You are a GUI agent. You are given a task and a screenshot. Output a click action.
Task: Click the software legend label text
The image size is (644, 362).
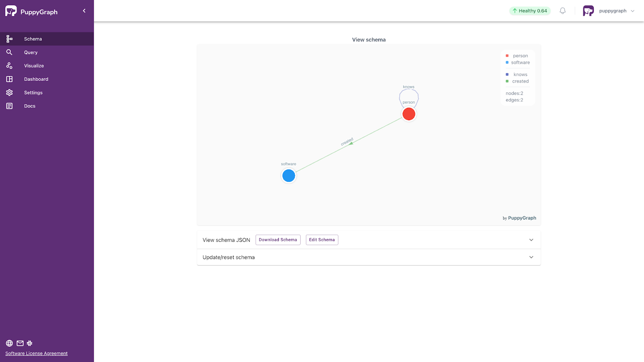520,62
